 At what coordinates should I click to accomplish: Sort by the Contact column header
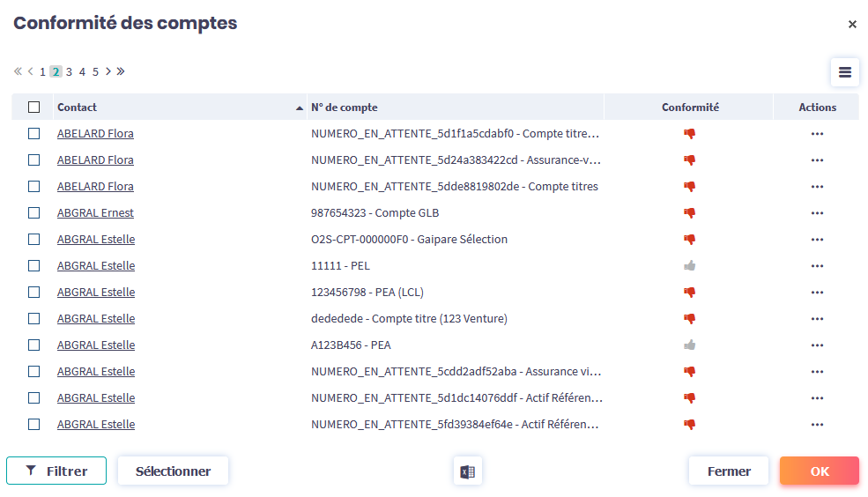coord(78,108)
